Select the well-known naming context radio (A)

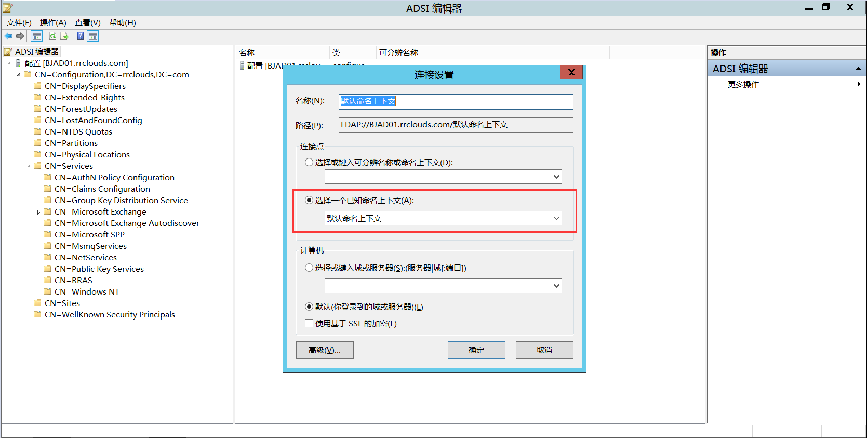[309, 200]
